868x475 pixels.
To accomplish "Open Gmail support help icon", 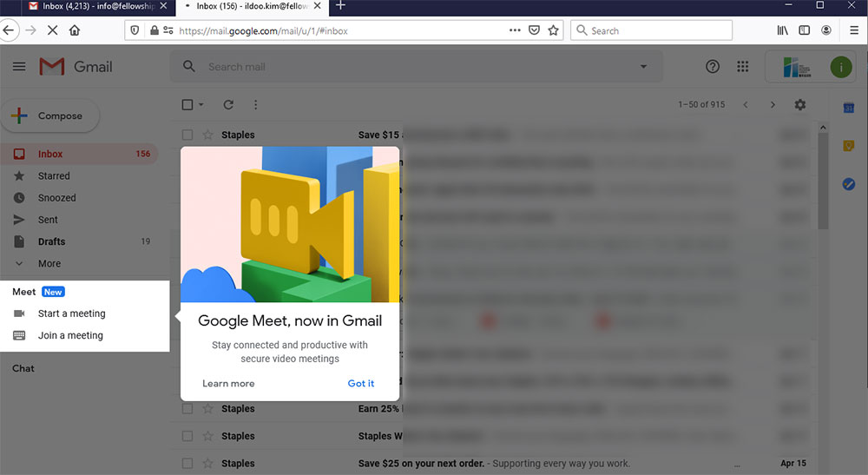I will point(713,67).
